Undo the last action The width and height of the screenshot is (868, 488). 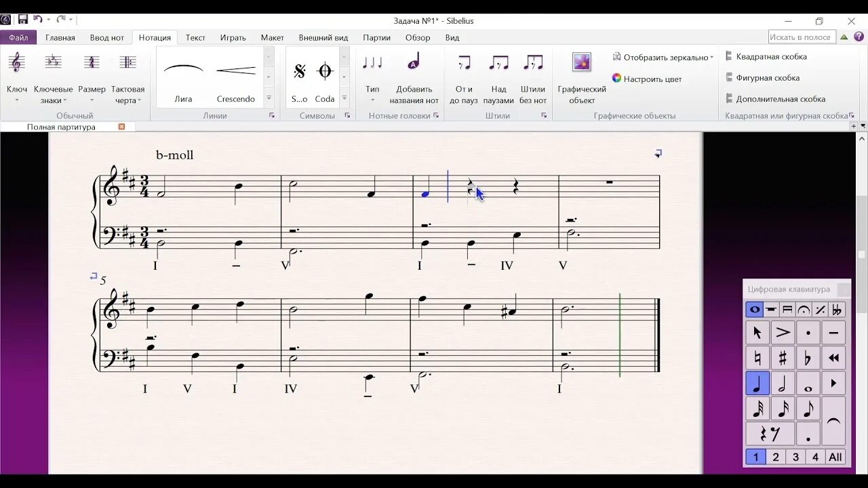coord(38,20)
